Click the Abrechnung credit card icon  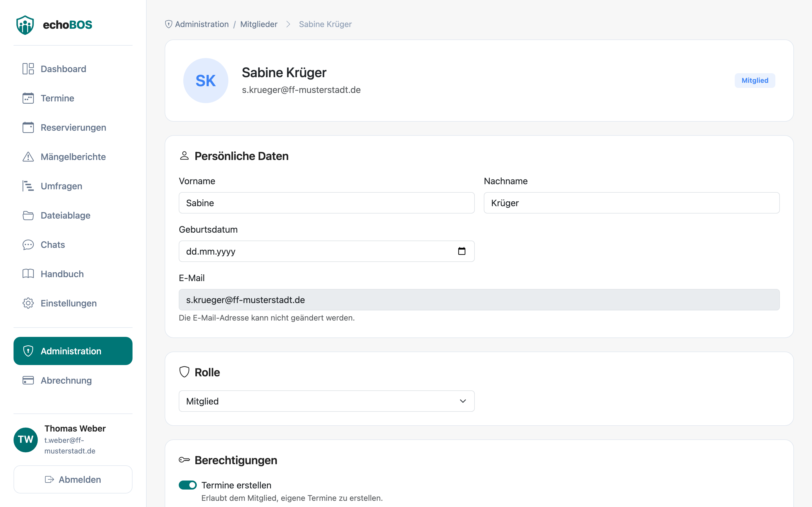coord(28,380)
